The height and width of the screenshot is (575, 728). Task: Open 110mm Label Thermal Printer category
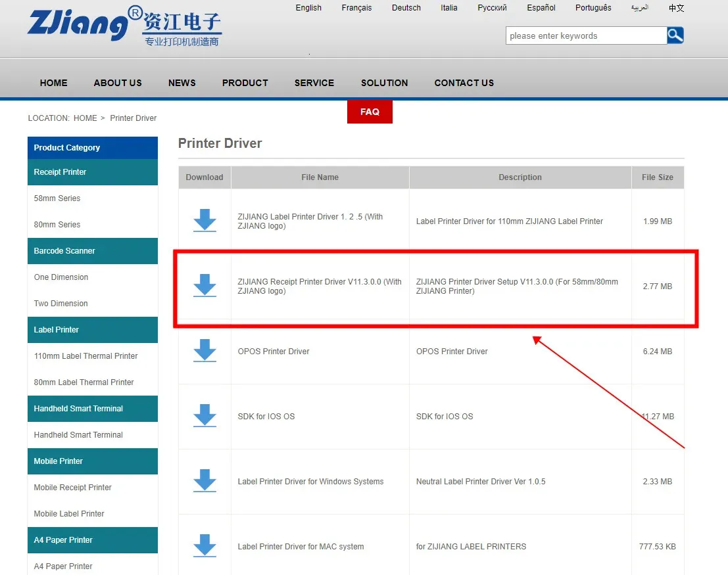pos(85,356)
